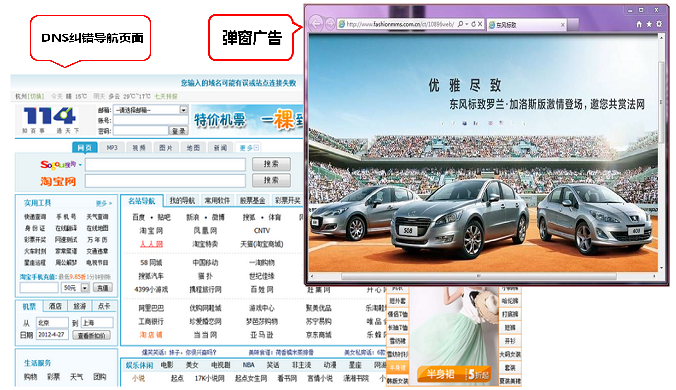Click the browser forward arrow button
676x390 pixels.
(330, 24)
